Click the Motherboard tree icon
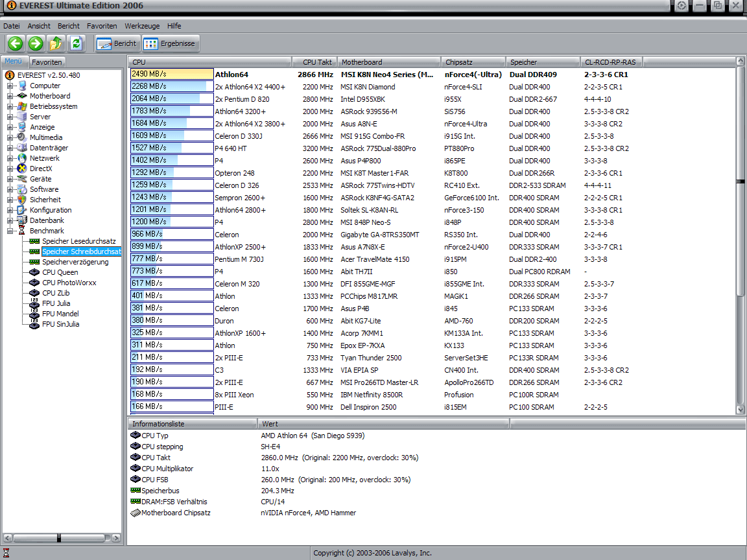 (x=22, y=96)
